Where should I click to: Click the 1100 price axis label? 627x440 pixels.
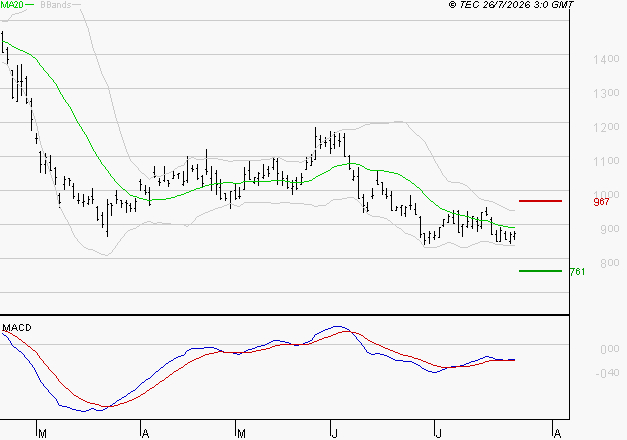pos(606,161)
